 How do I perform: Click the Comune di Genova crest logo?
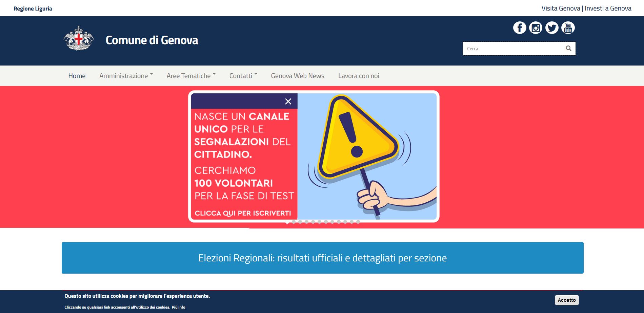[79, 39]
